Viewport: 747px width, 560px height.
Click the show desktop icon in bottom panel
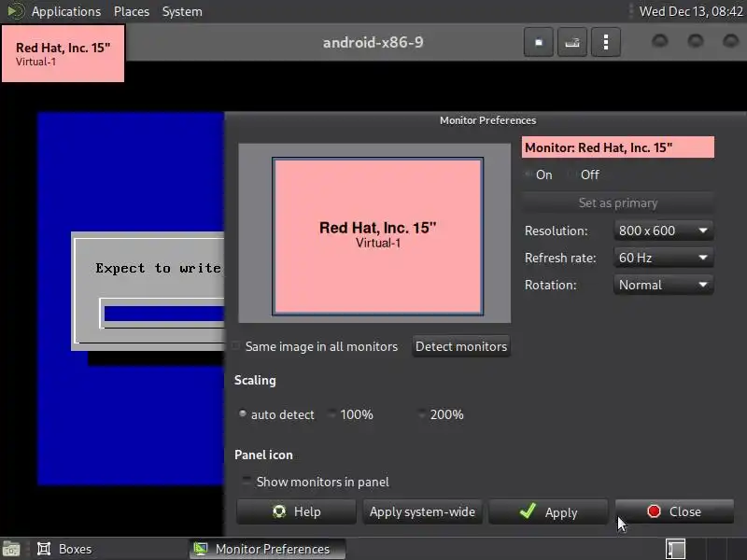(x=11, y=549)
